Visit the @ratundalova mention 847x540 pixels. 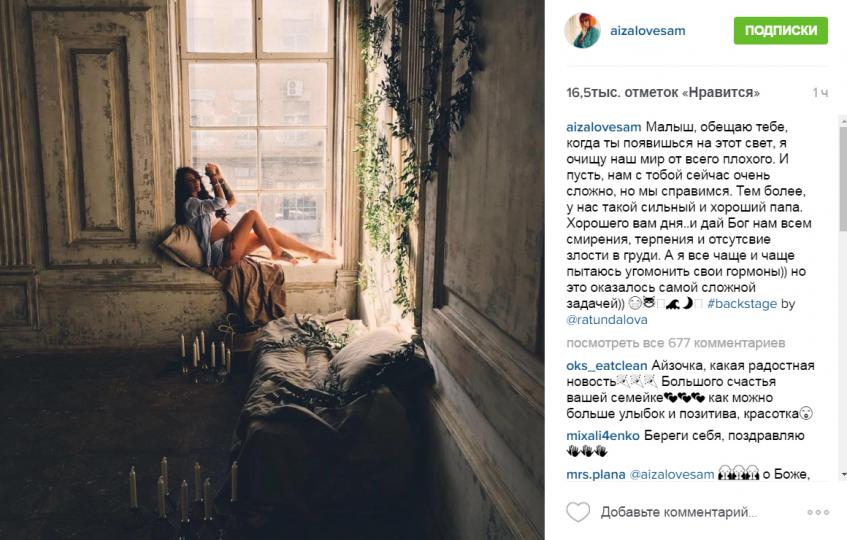607,320
